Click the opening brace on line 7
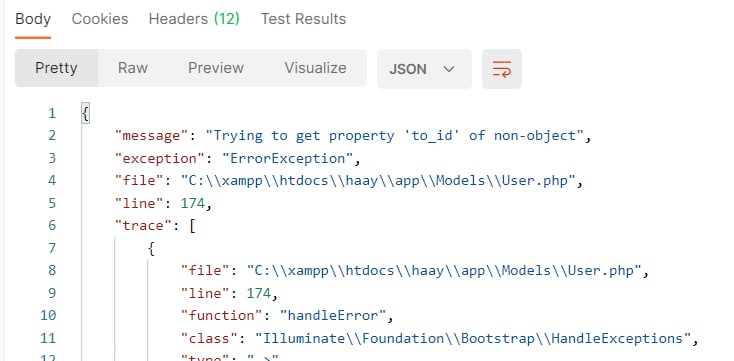734x361 pixels. point(151,249)
